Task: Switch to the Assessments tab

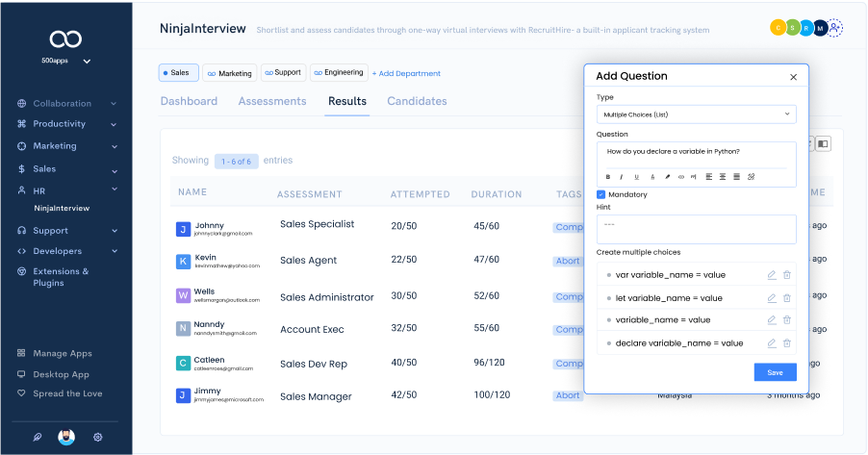Action: click(x=272, y=102)
